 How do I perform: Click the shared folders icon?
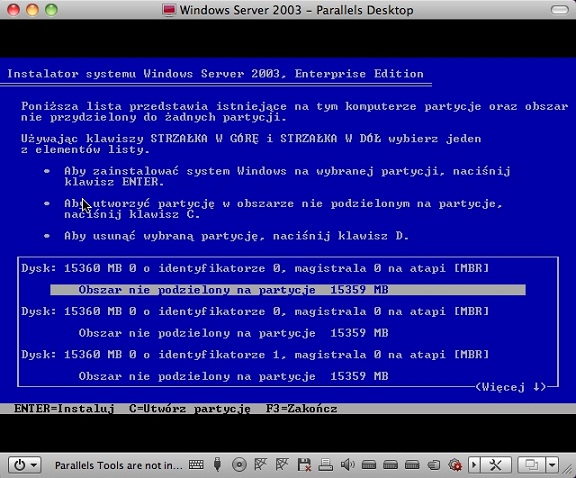tap(434, 465)
